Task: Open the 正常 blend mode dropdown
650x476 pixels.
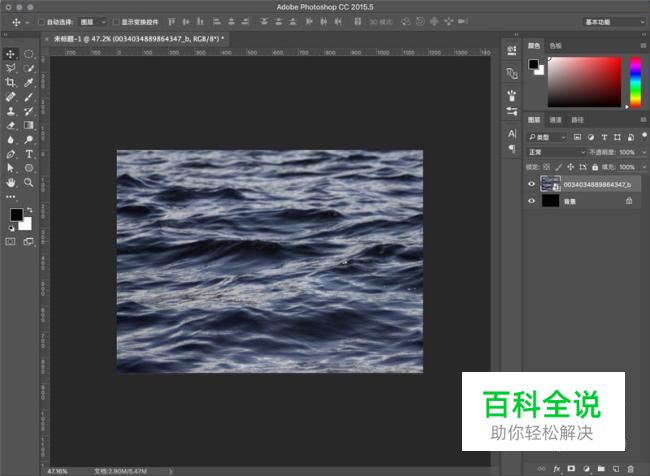Action: [557, 152]
